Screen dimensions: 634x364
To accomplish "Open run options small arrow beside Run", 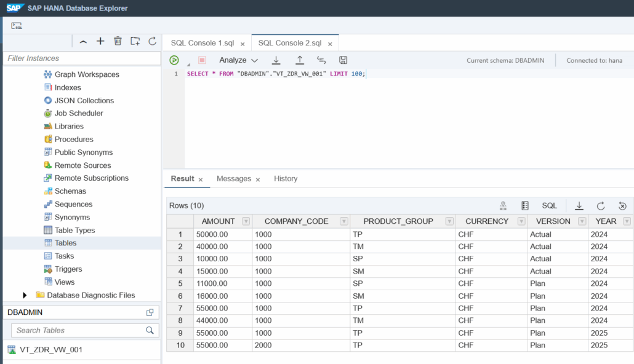I will coord(188,65).
